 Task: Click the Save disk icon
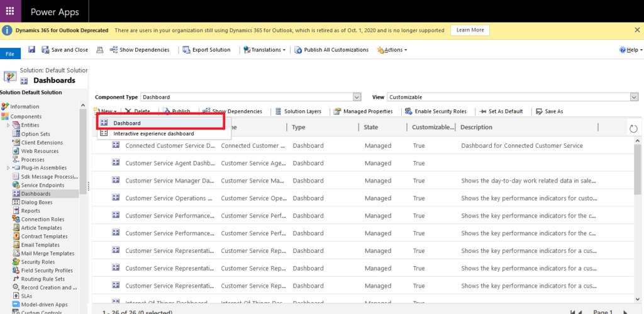[x=31, y=50]
